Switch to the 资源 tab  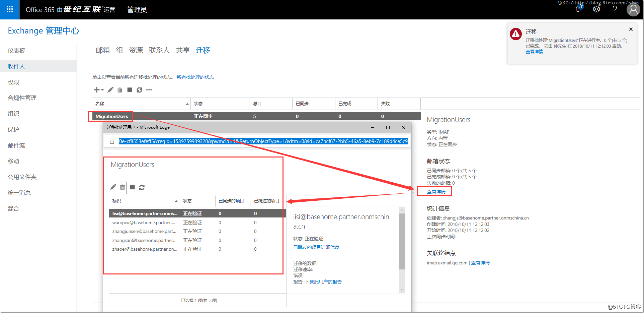[136, 50]
